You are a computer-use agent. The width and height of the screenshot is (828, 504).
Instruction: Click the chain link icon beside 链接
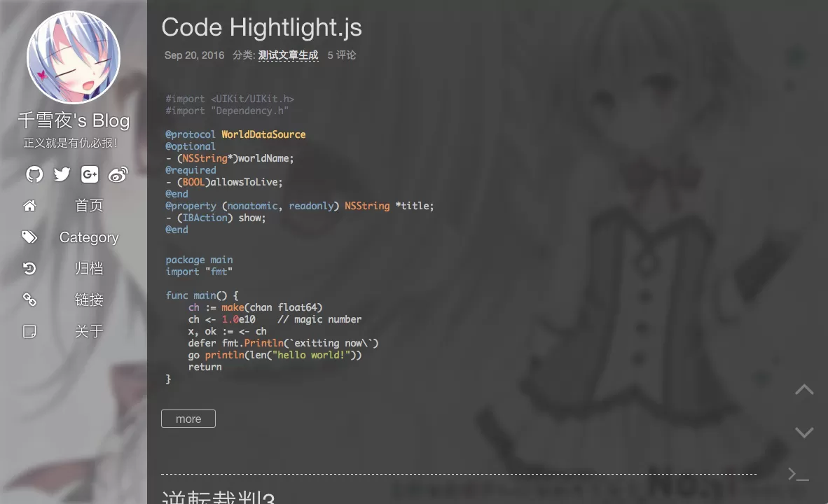29,300
